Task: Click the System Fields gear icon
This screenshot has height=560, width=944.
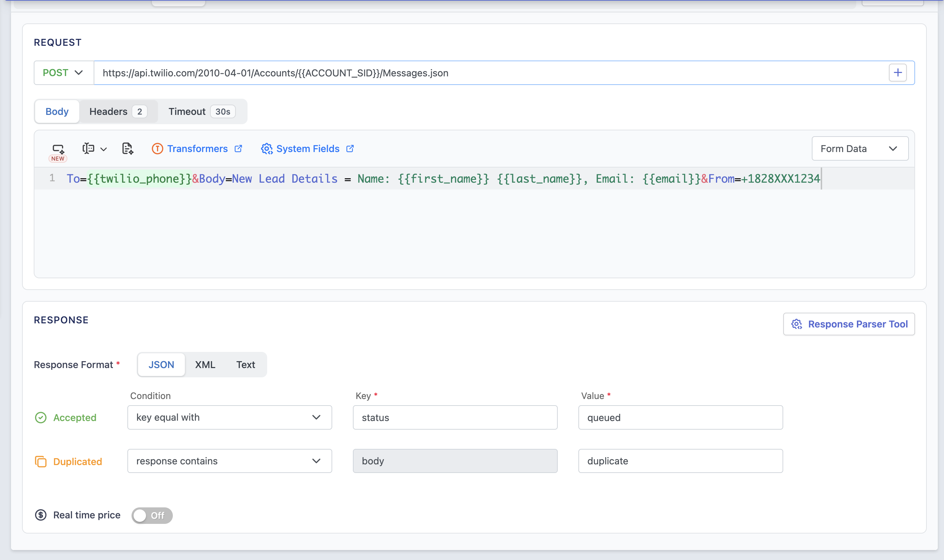Action: pyautogui.click(x=266, y=149)
